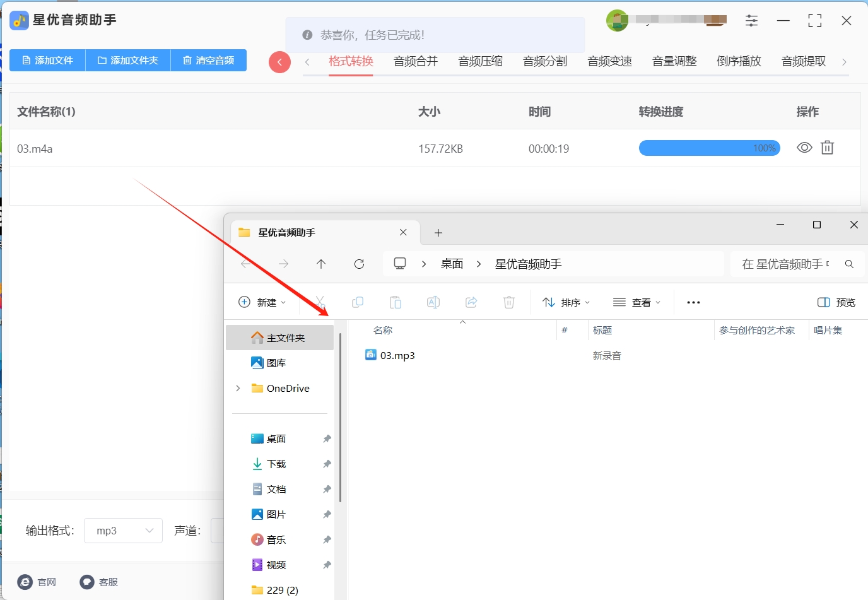Show more function tabs with right chevron

click(x=844, y=62)
